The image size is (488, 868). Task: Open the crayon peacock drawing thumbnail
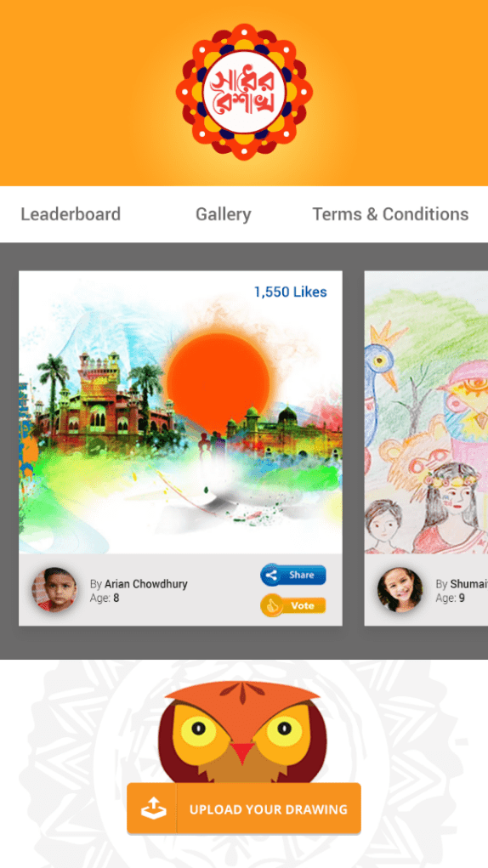tap(426, 412)
